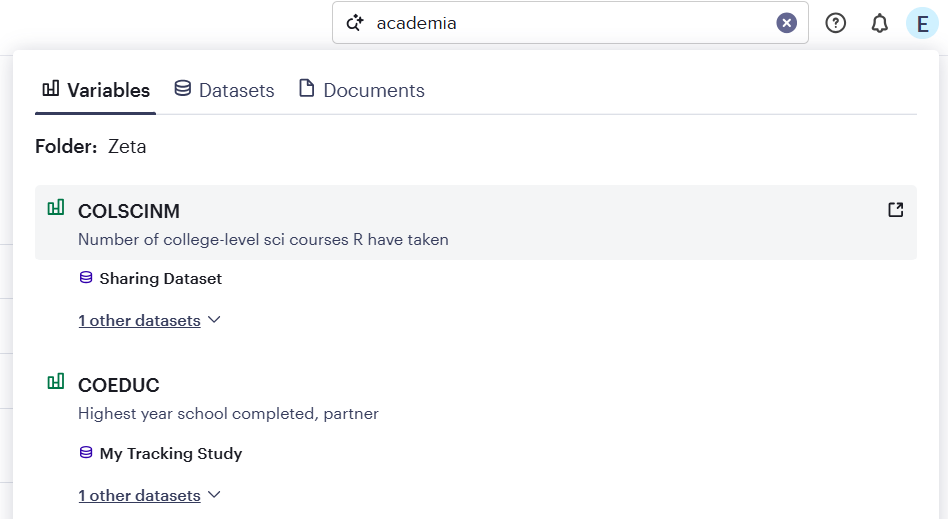Select the COLSCINM variable result
Viewport: 948px width, 519px height.
[x=129, y=211]
